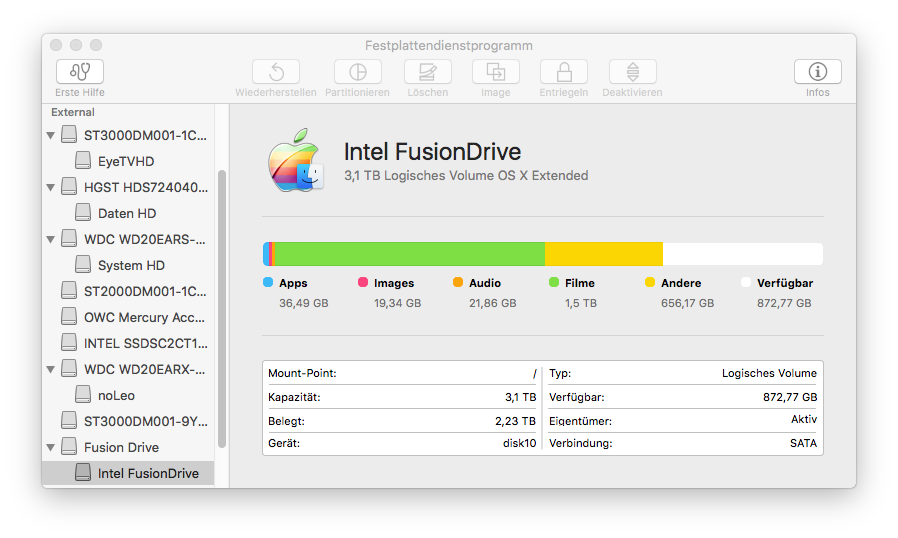
Task: Select the EyeTVHD volume icon
Action: (83, 160)
